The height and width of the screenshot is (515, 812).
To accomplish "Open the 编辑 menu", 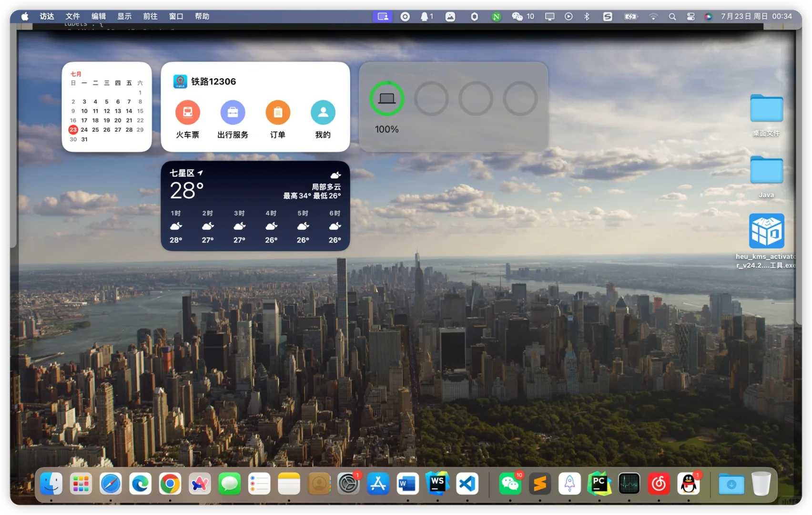I will pyautogui.click(x=99, y=16).
